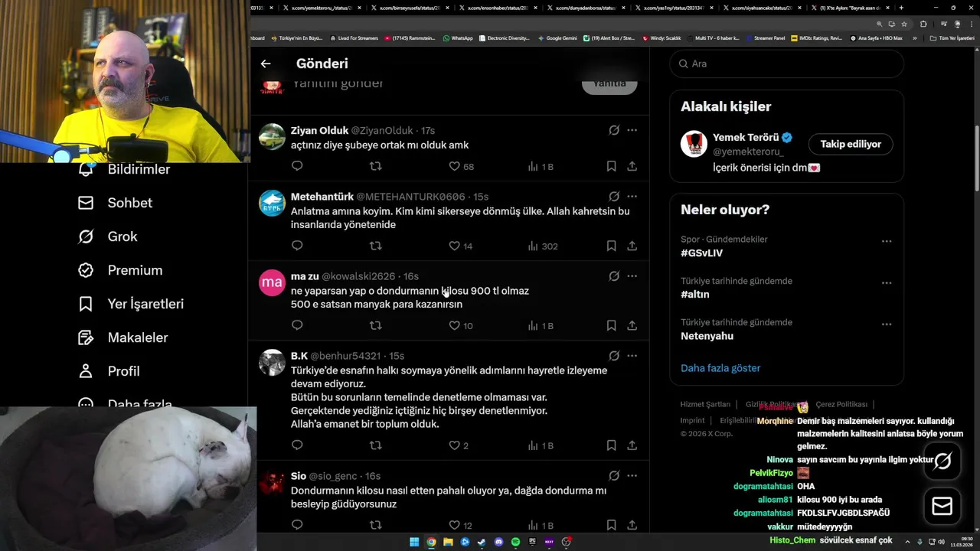The width and height of the screenshot is (980, 551).
Task: Retweet Metehantürk's comment
Action: 375,246
